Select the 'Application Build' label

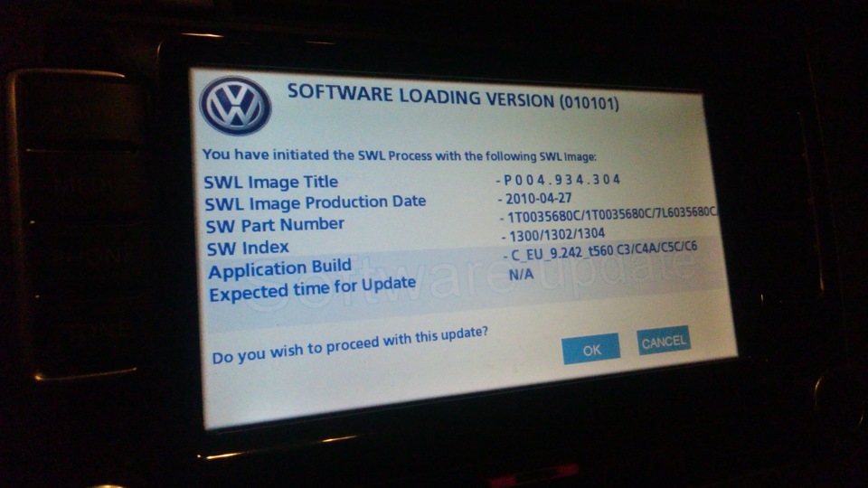279,269
